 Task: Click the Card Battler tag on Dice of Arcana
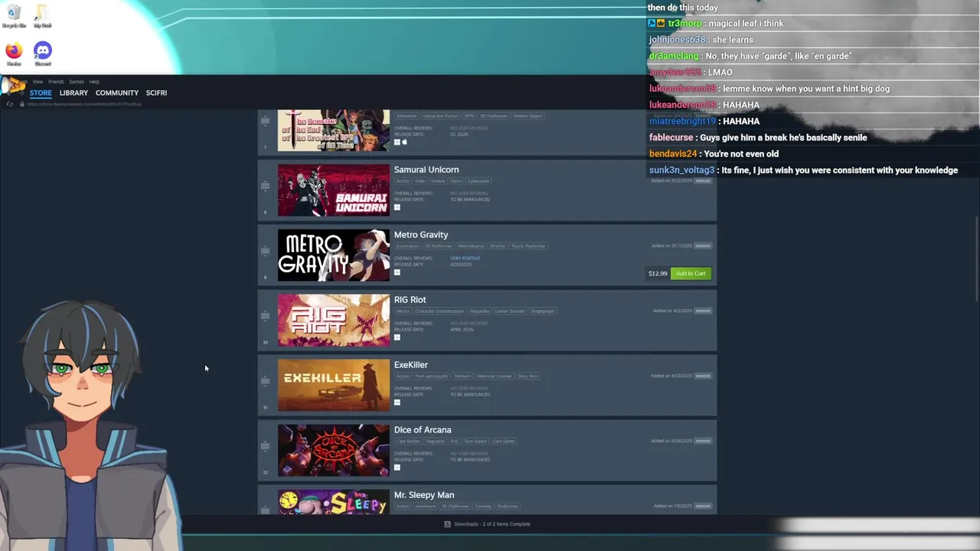(408, 442)
